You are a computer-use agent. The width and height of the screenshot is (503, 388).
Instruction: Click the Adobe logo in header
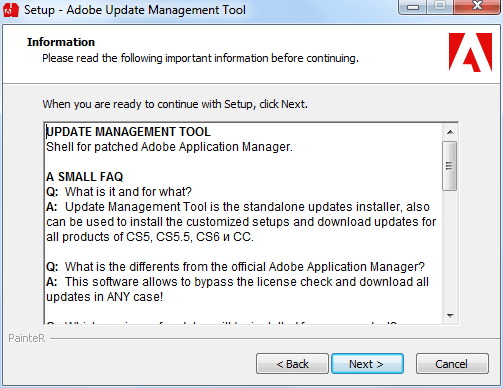tap(470, 52)
